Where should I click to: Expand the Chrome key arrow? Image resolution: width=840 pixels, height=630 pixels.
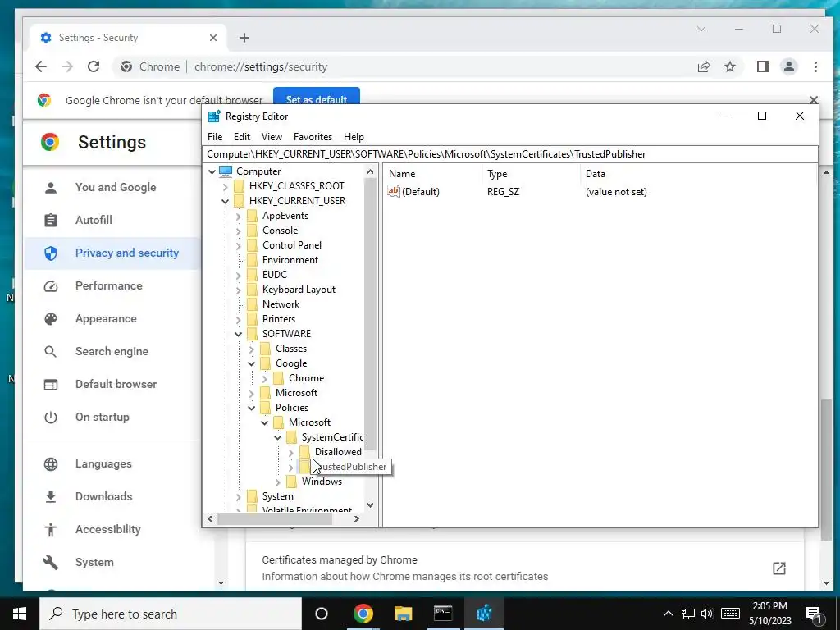265,378
